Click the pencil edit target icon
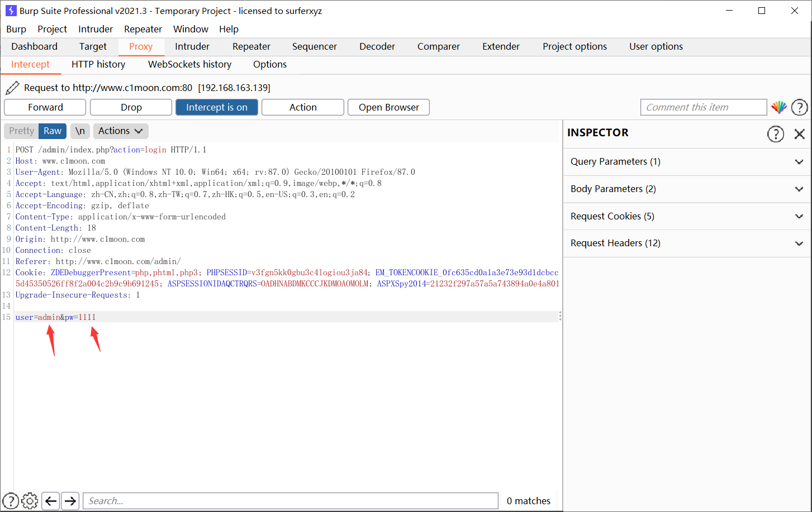This screenshot has height=512, width=812. (x=12, y=88)
